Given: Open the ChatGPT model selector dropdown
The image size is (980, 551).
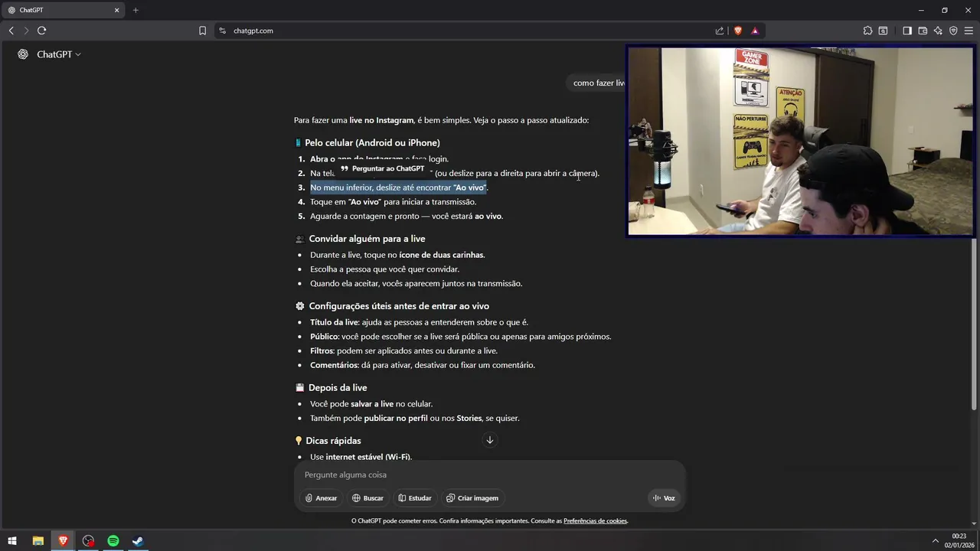Looking at the screenshot, I should [x=59, y=54].
